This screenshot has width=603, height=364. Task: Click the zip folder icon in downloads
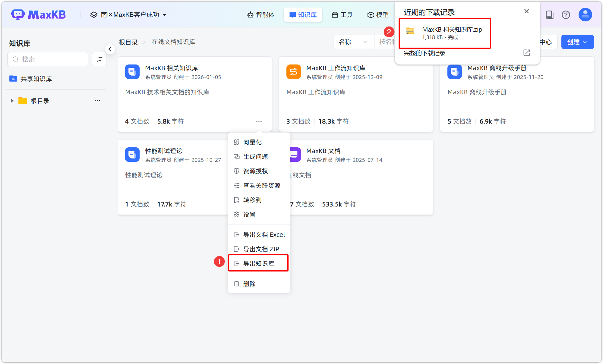click(x=410, y=30)
